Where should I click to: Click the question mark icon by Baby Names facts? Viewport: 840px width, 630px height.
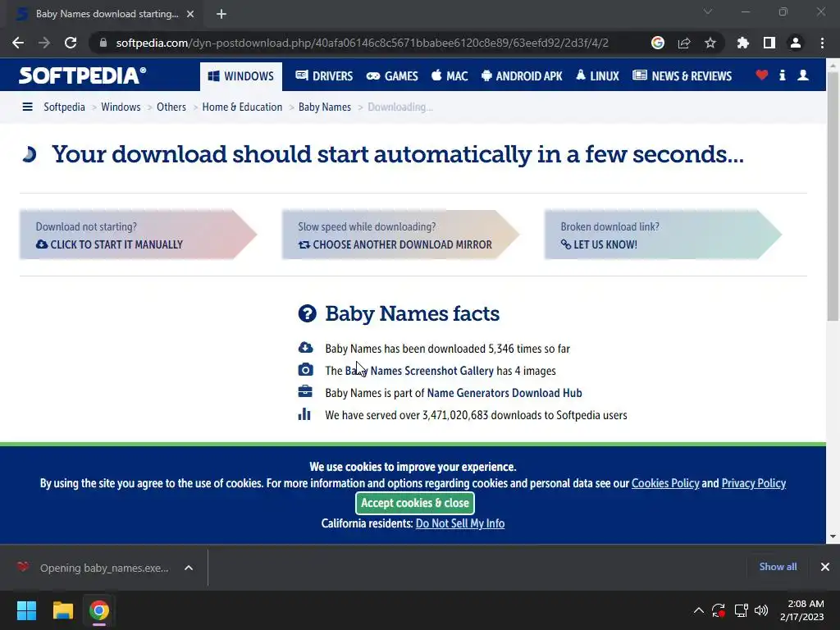[307, 313]
